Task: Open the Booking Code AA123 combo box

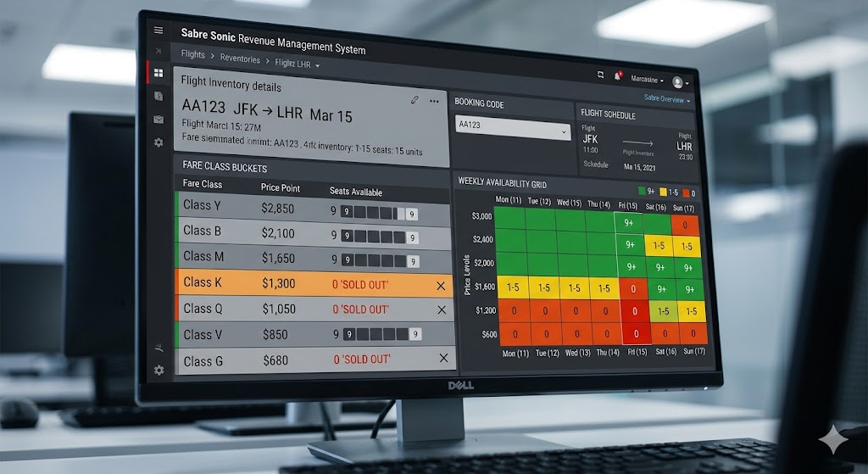Action: [x=513, y=128]
